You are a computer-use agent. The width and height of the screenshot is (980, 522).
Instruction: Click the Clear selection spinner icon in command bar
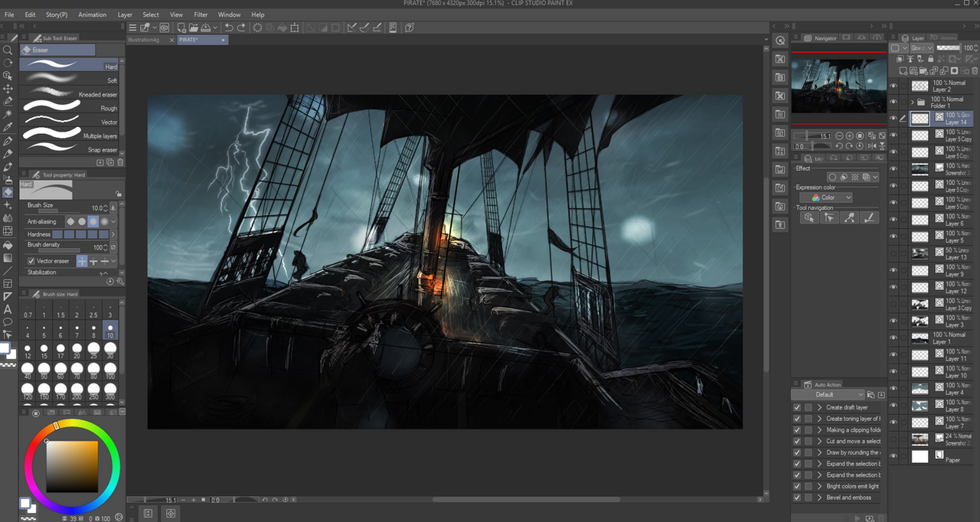pos(257,28)
